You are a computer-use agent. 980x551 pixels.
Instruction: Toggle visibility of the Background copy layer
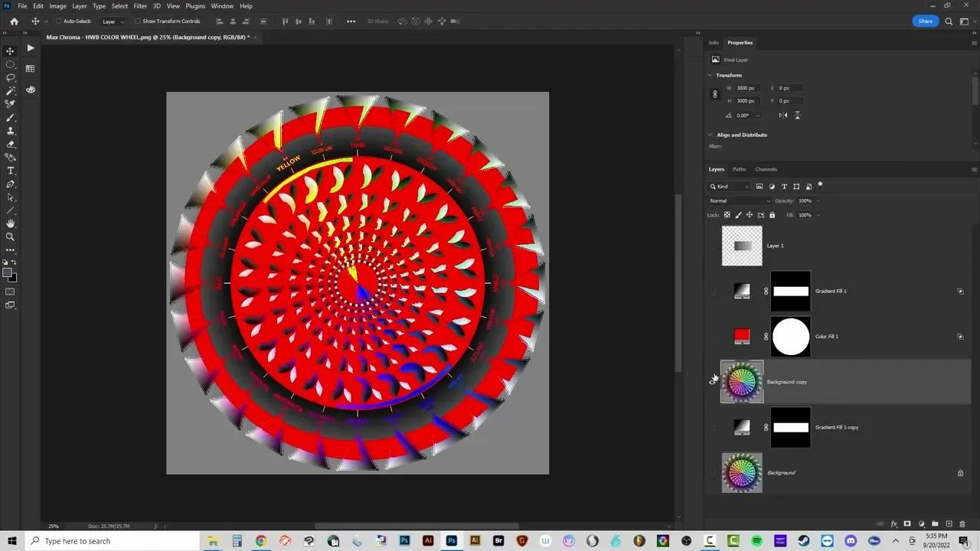pos(713,381)
